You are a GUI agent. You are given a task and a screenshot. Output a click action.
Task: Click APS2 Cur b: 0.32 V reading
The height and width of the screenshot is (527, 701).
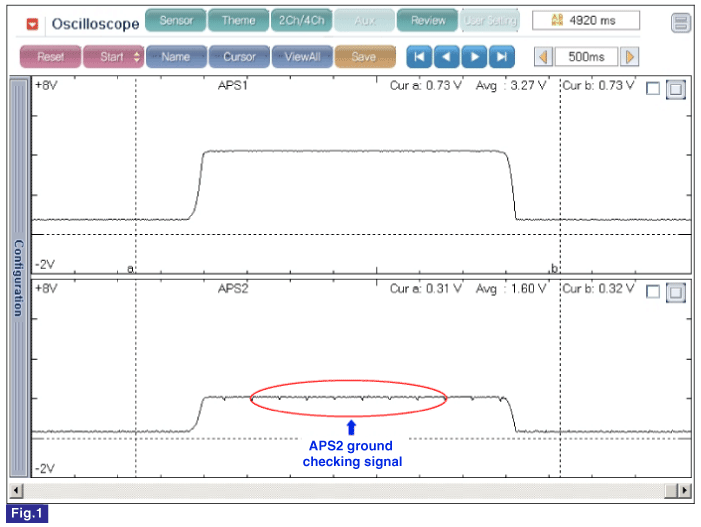598,289
